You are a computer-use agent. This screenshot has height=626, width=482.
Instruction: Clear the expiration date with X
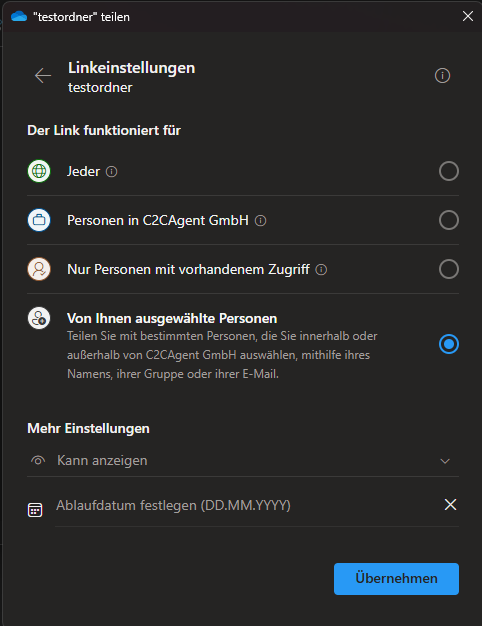tap(450, 505)
